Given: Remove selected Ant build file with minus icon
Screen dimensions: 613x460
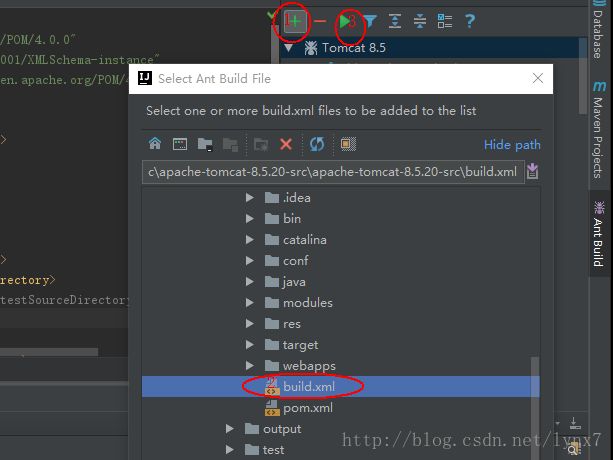Looking at the screenshot, I should pyautogui.click(x=320, y=21).
